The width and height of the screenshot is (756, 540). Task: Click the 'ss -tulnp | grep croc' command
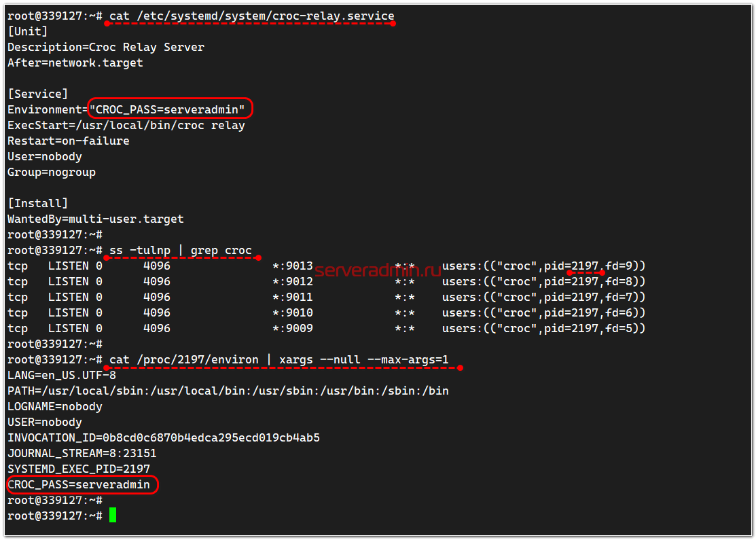(x=180, y=250)
